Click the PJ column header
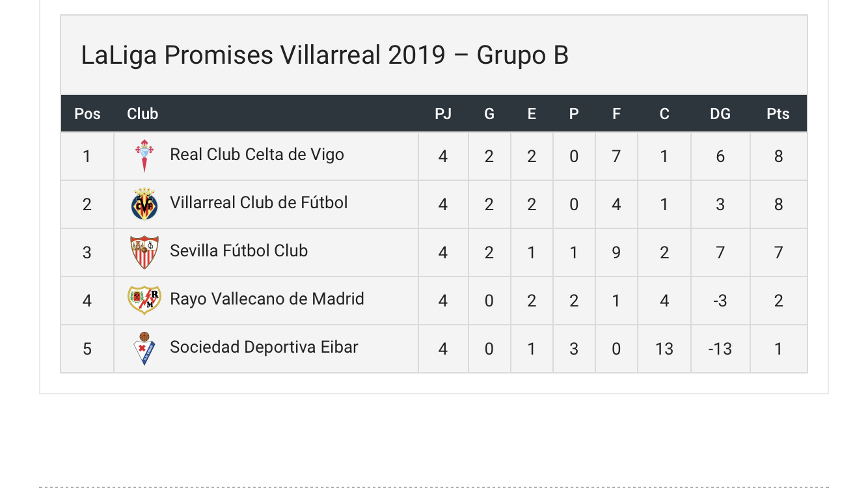 point(443,114)
